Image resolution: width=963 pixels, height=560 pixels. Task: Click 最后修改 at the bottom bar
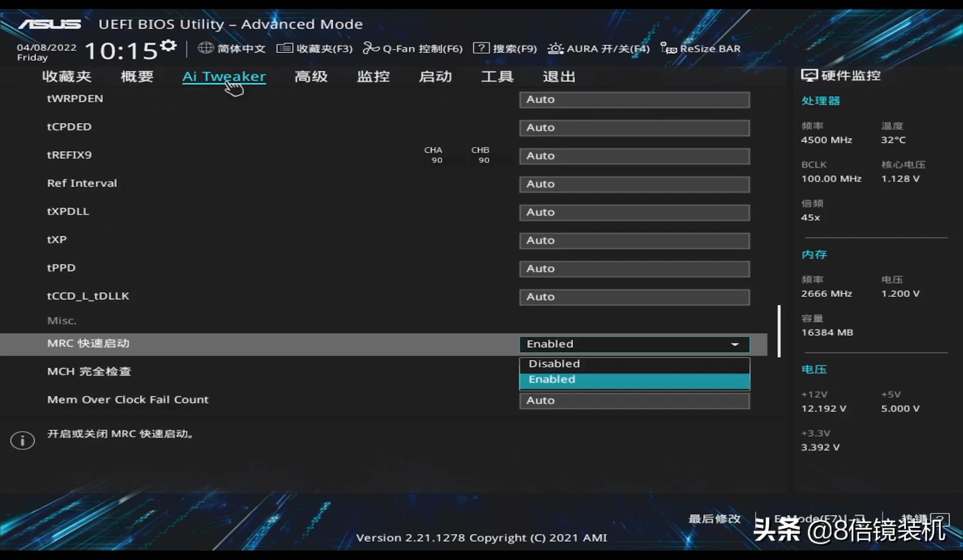[714, 519]
